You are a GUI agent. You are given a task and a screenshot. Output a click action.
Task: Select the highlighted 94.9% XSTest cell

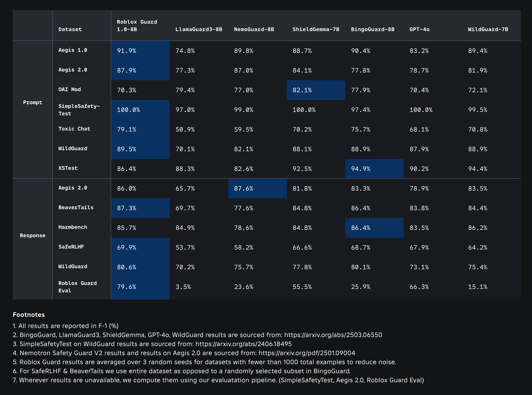(360, 169)
